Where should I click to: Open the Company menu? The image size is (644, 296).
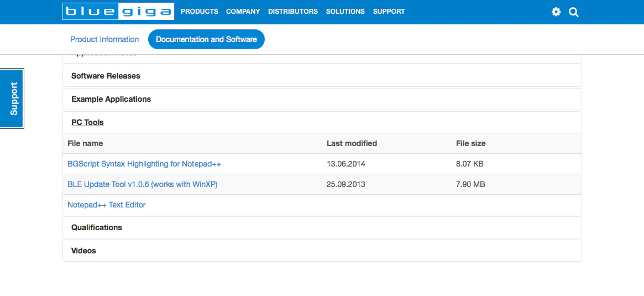click(x=243, y=12)
